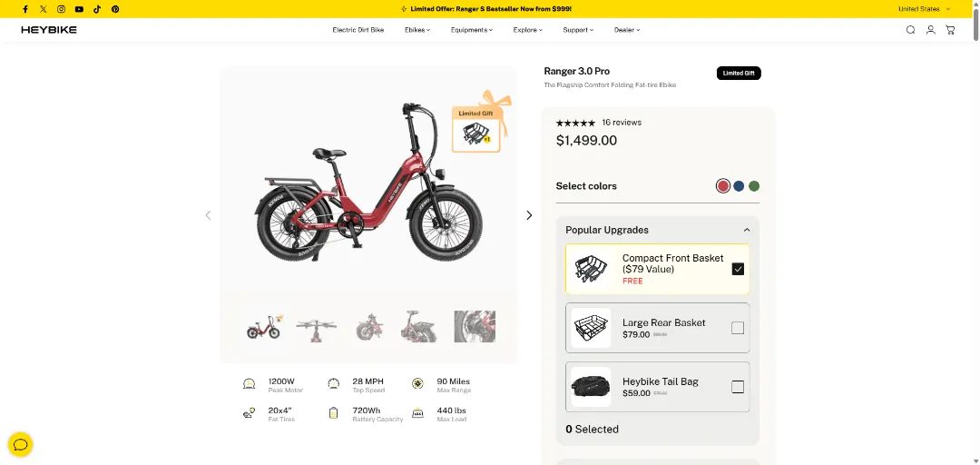This screenshot has width=980, height=465.
Task: Open the Instagram social icon
Action: 61,9
